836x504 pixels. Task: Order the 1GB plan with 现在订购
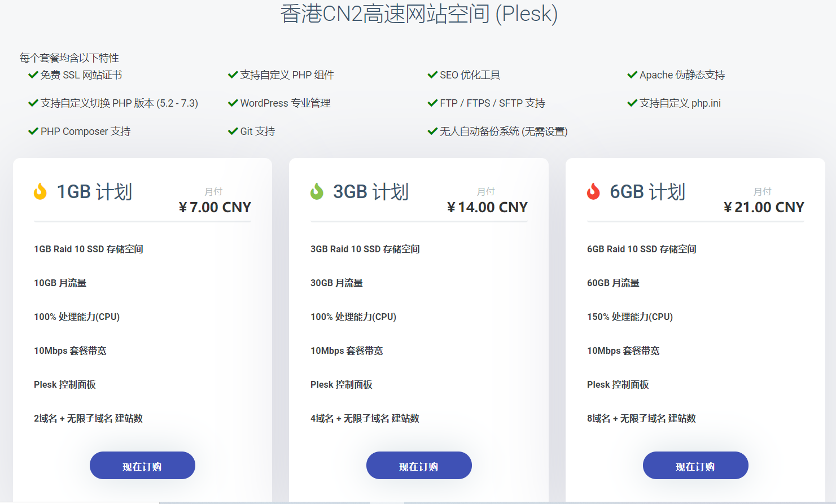142,466
